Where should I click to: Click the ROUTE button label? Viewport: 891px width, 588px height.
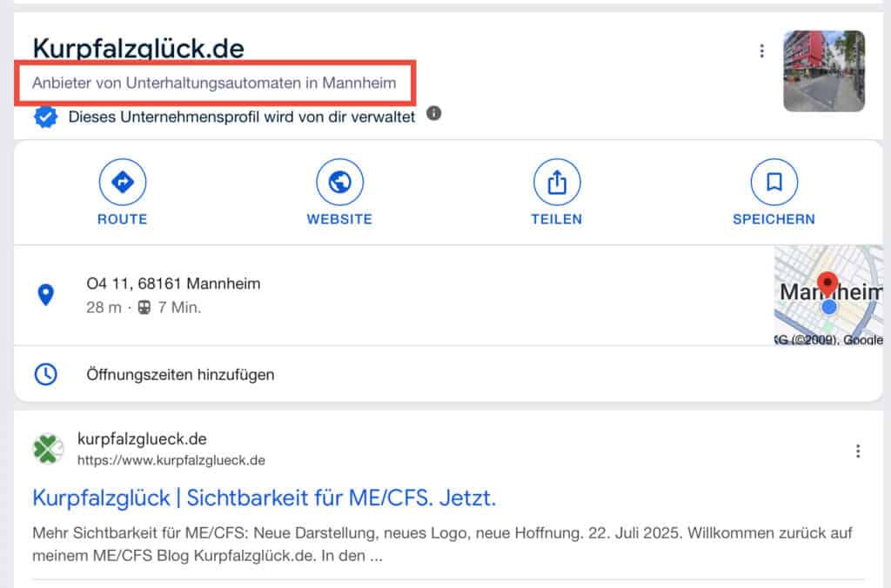(x=123, y=219)
